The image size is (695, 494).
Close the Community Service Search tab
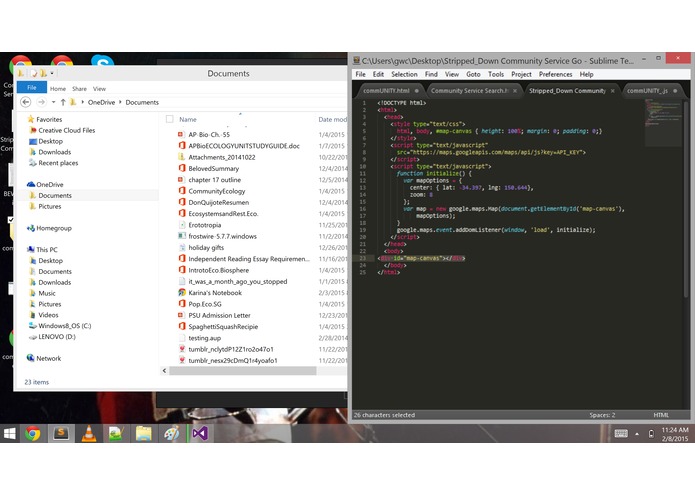coord(515,91)
